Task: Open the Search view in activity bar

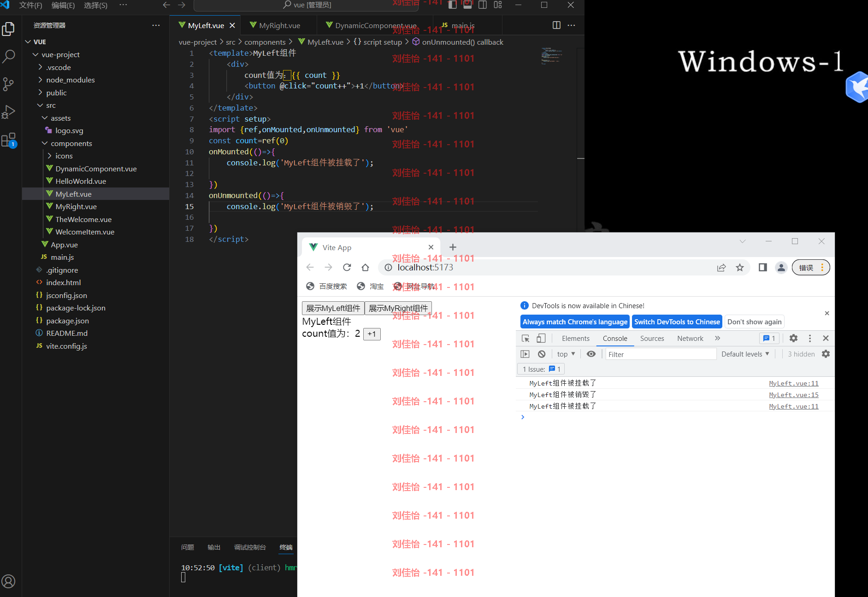Action: (x=9, y=56)
